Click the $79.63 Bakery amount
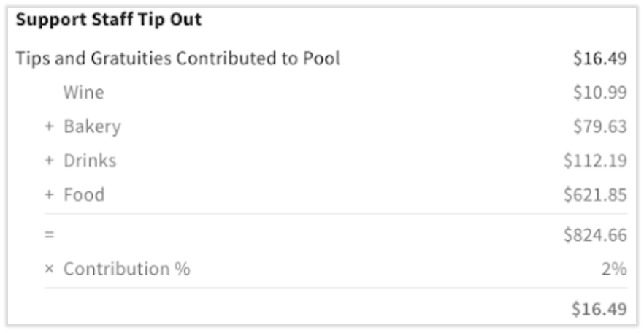 click(x=599, y=127)
